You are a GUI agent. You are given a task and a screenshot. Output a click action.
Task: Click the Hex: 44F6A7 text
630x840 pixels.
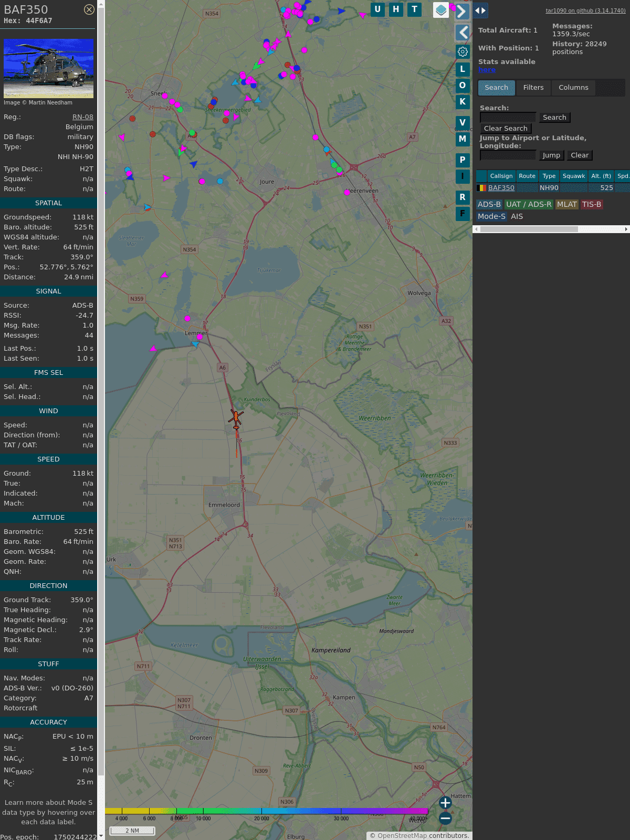coord(28,21)
